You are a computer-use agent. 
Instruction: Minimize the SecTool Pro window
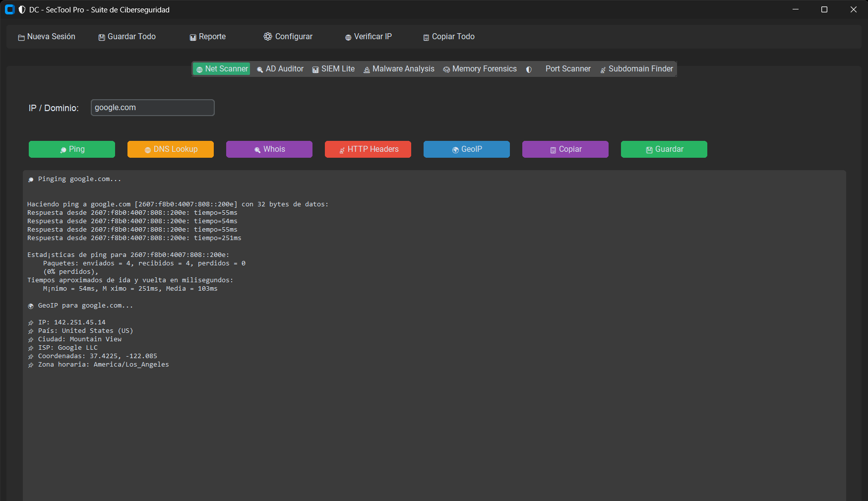(x=796, y=9)
